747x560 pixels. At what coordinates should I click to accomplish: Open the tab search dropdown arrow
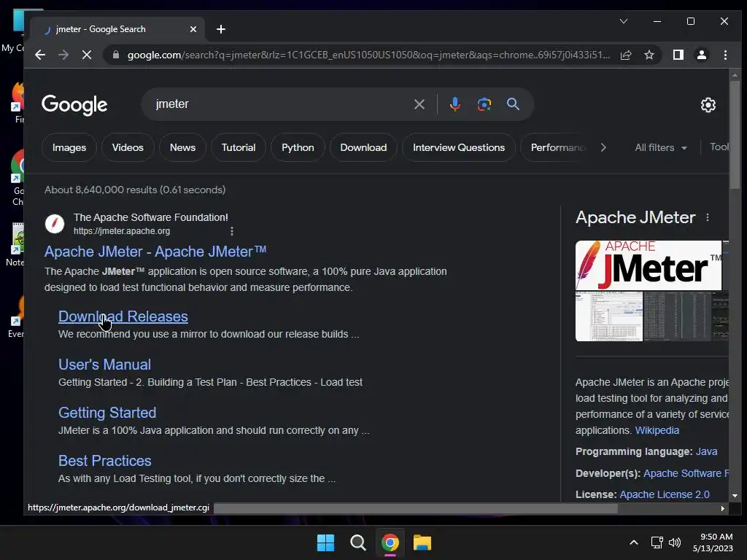click(623, 21)
